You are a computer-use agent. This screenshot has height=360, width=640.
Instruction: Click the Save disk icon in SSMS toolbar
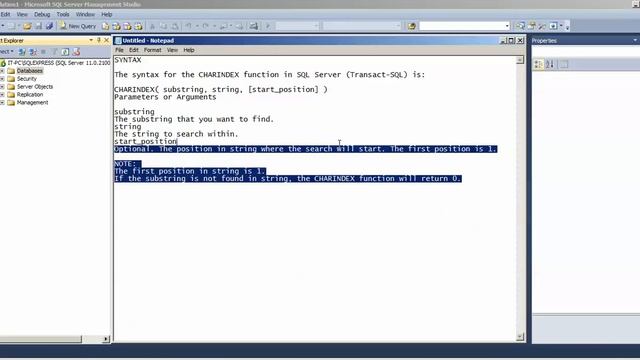[38, 26]
